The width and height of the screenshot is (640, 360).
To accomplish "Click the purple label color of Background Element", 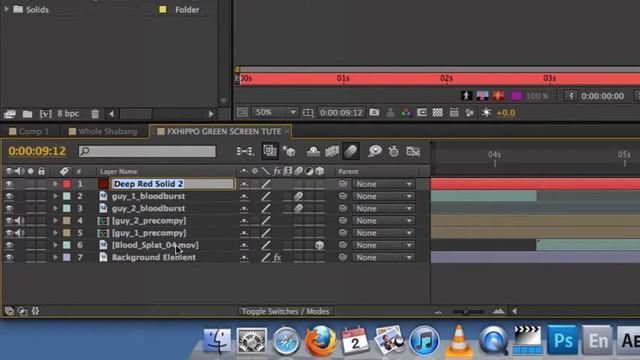I will coord(67,258).
